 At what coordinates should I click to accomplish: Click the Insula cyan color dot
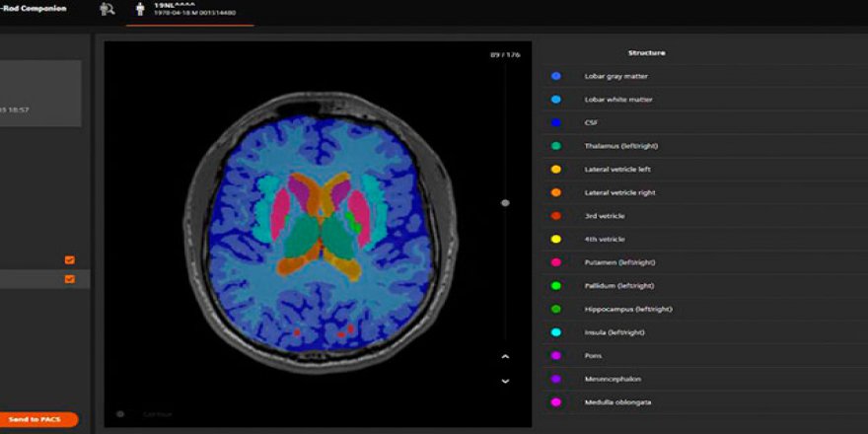556,332
